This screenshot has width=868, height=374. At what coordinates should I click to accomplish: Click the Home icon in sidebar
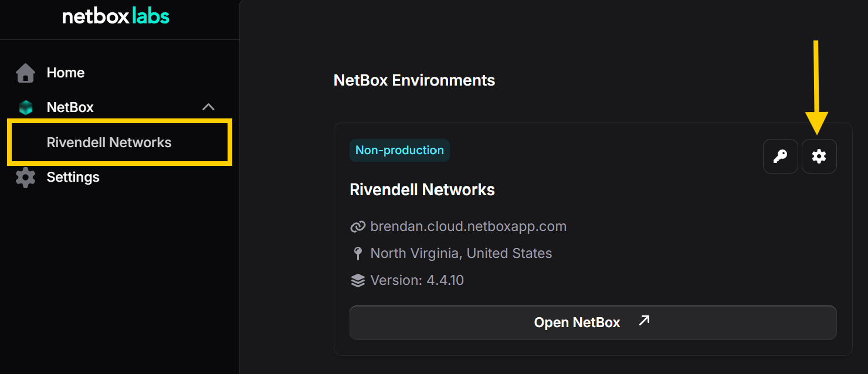pyautogui.click(x=25, y=72)
